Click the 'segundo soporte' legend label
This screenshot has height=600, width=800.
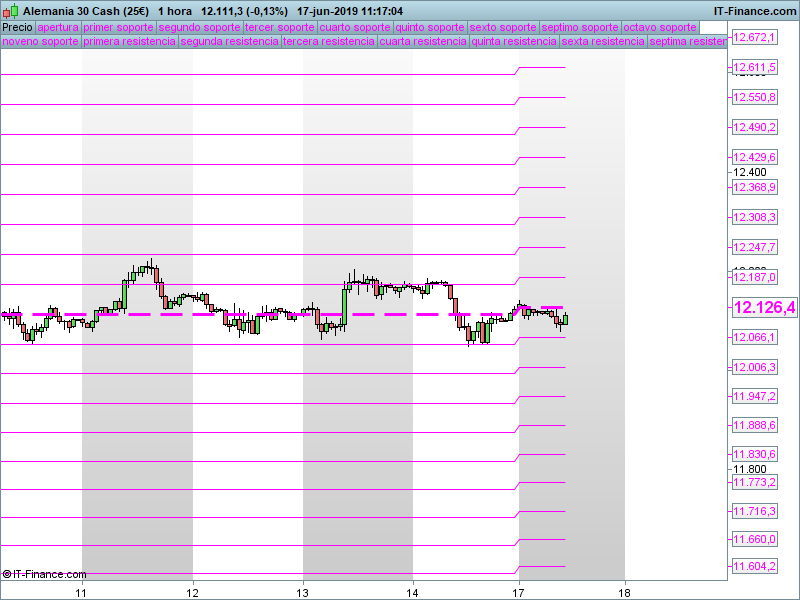point(199,27)
